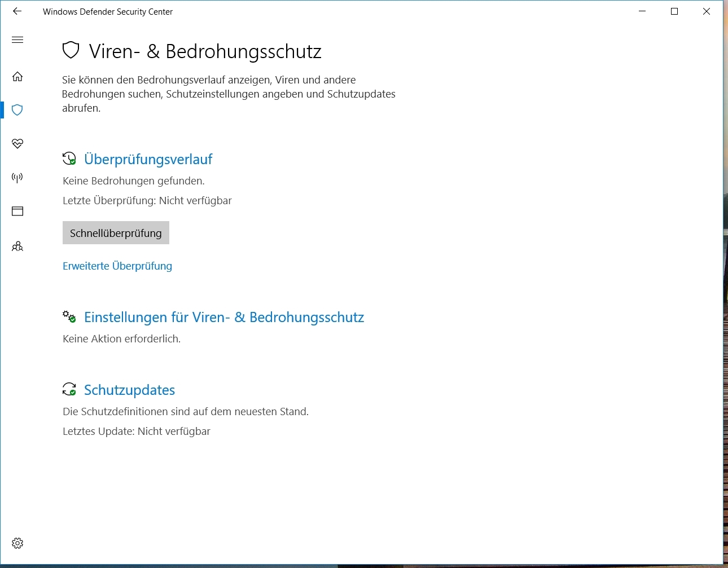Open Einstellungen für Viren- & Bedrohungsschutz
This screenshot has height=568, width=728.
click(x=224, y=317)
